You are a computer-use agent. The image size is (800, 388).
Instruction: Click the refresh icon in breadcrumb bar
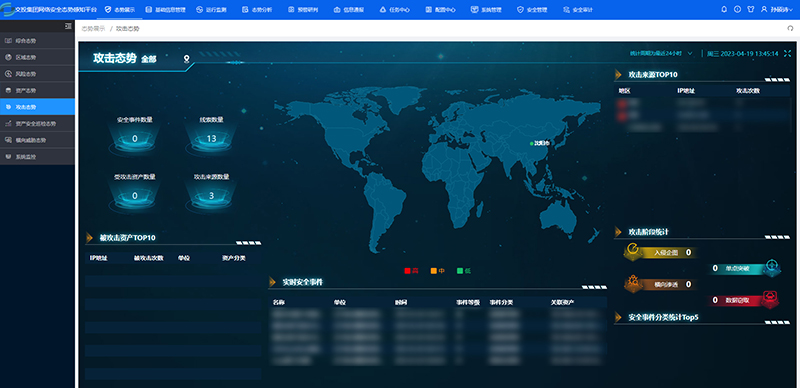[x=791, y=29]
